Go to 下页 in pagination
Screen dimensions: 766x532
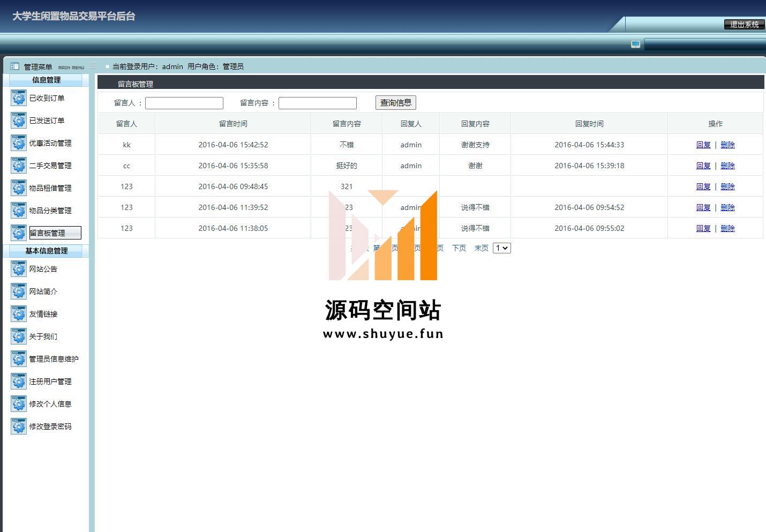point(459,248)
